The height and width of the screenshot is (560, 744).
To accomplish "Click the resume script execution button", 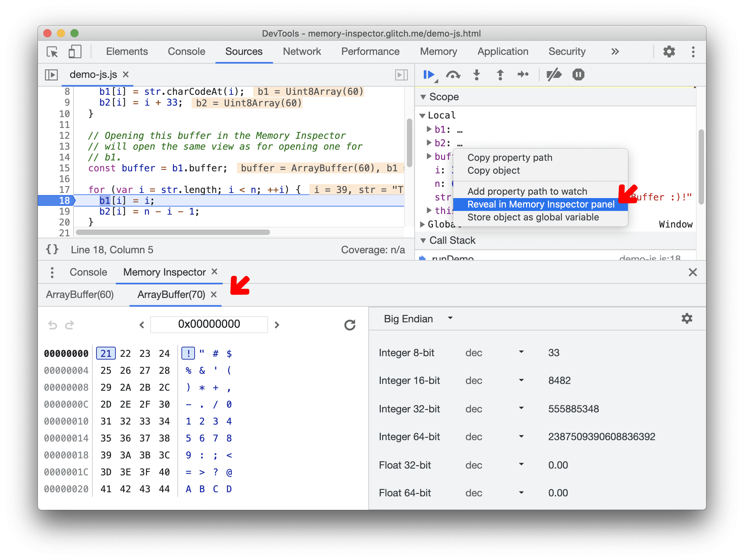I will [x=429, y=75].
